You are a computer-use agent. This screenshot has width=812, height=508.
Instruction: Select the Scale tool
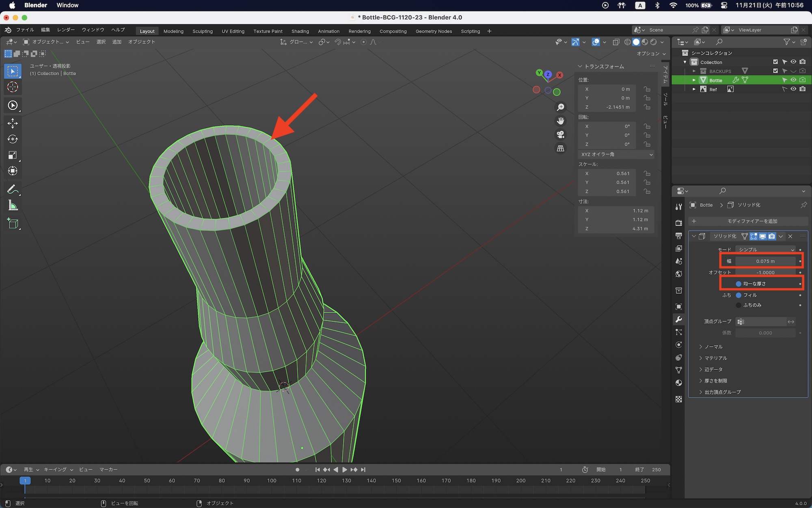coord(13,155)
